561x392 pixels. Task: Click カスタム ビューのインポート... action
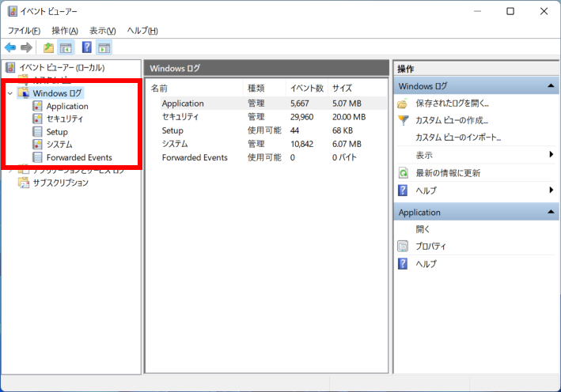click(x=458, y=138)
